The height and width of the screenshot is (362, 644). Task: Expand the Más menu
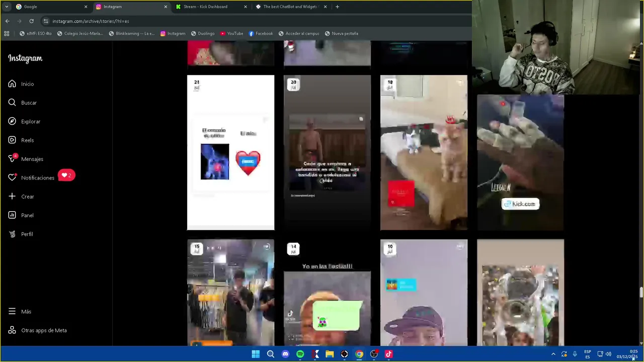20,312
